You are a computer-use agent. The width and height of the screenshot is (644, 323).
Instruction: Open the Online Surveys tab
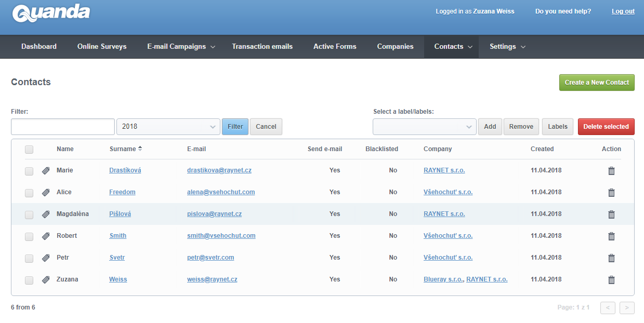(x=102, y=47)
